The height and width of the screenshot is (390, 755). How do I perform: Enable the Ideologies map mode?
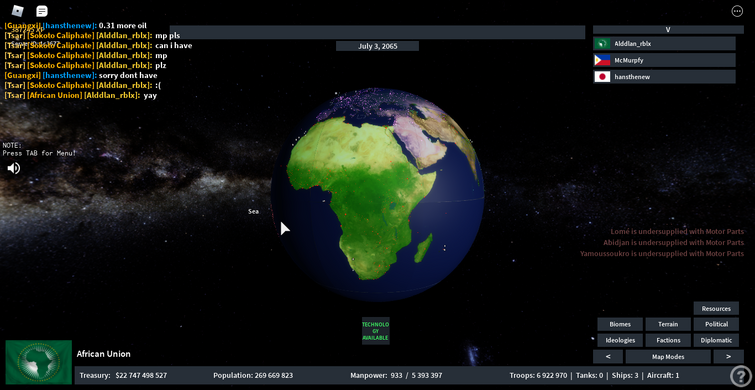[620, 340]
